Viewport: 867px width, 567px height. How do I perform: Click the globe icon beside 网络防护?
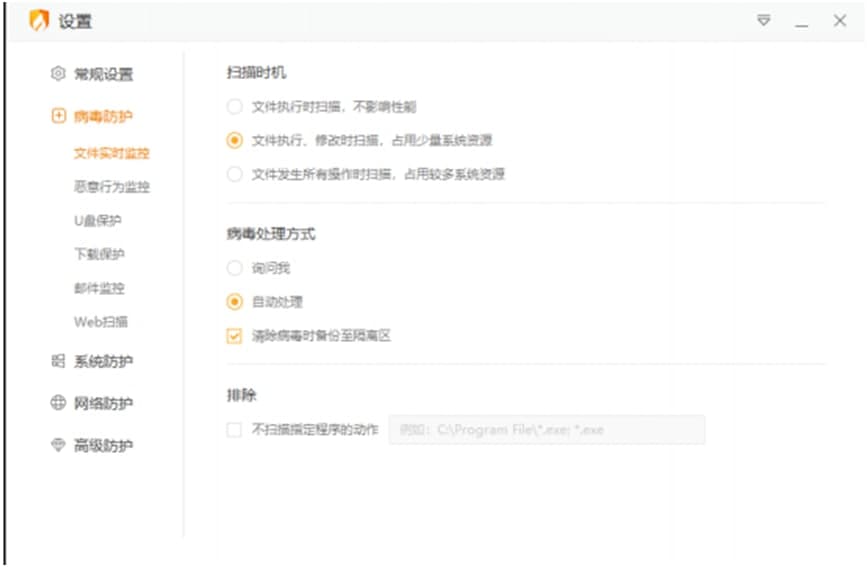(x=58, y=403)
